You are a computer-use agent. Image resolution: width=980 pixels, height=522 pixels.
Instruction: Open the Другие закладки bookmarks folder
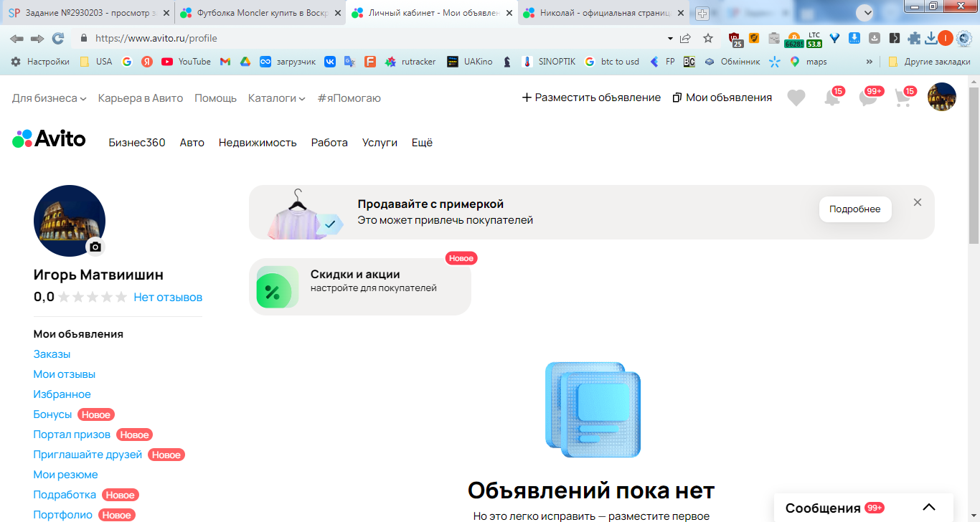tap(929, 62)
